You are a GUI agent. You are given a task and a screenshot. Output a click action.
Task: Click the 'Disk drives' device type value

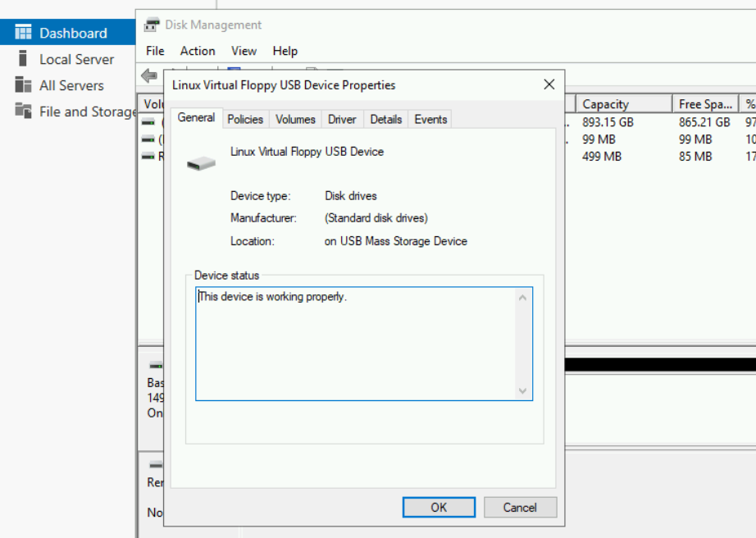click(350, 196)
